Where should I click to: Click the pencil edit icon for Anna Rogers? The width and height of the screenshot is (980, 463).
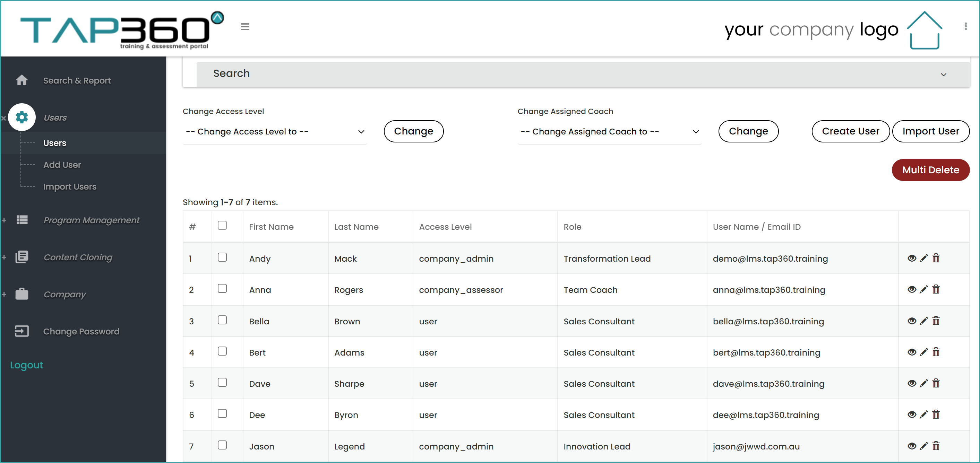click(924, 289)
